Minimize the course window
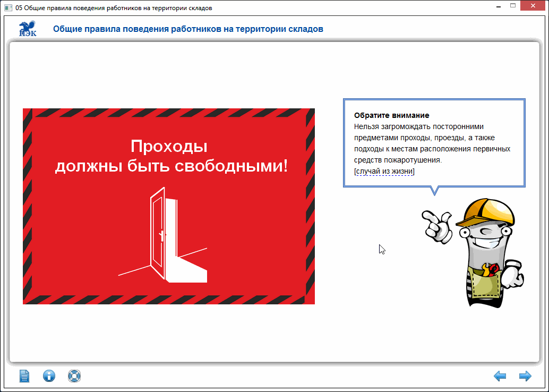The height and width of the screenshot is (392, 549). [498, 6]
